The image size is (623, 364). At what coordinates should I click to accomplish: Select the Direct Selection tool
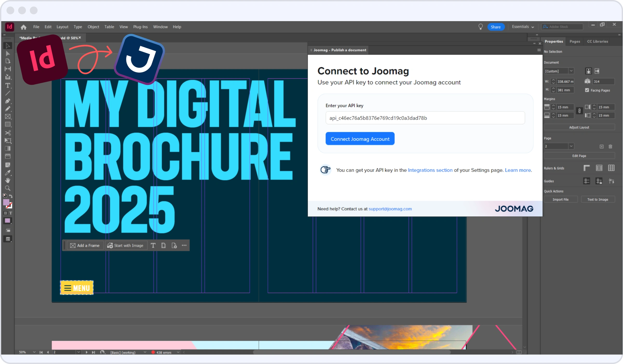(8, 54)
